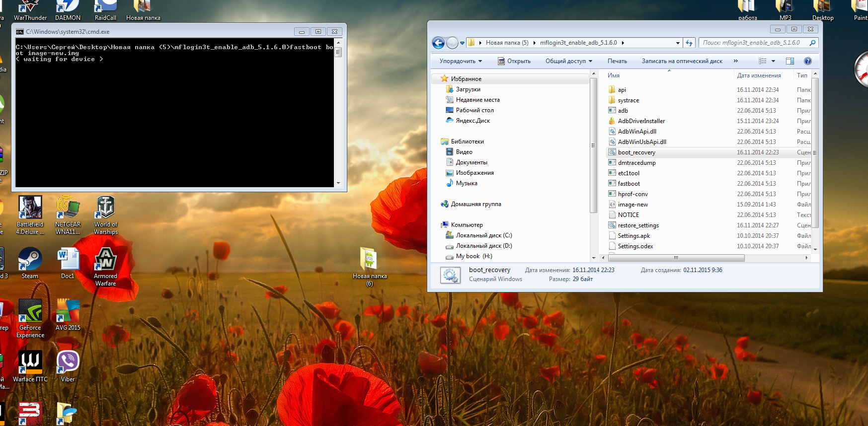Open the address bar history dropdown arrow
This screenshot has width=868, height=426.
click(x=678, y=43)
